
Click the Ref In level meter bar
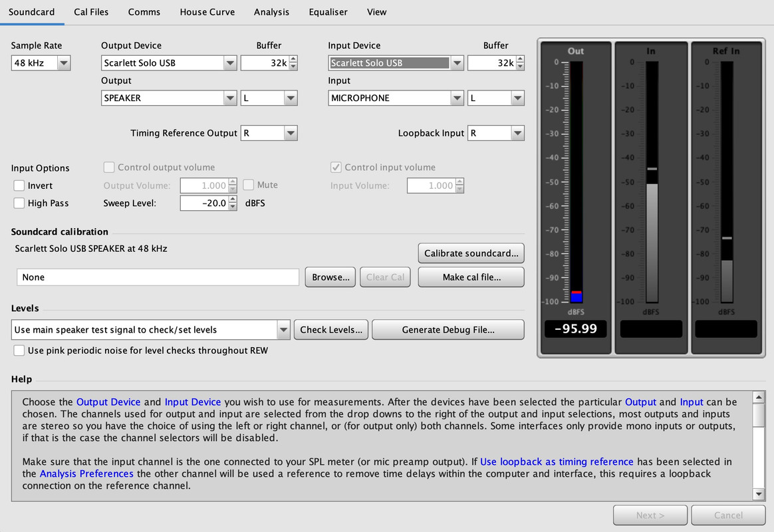[x=727, y=182]
